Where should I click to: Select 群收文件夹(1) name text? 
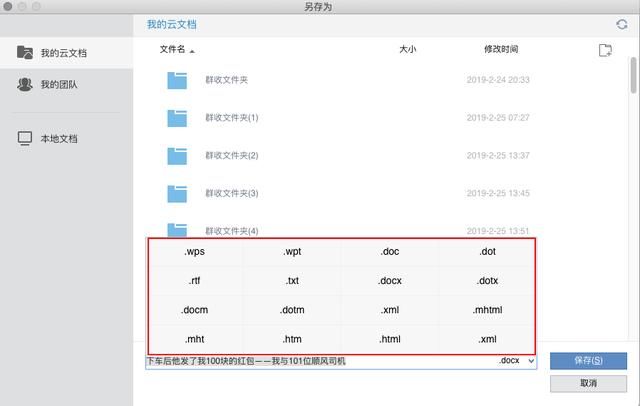[x=231, y=118]
